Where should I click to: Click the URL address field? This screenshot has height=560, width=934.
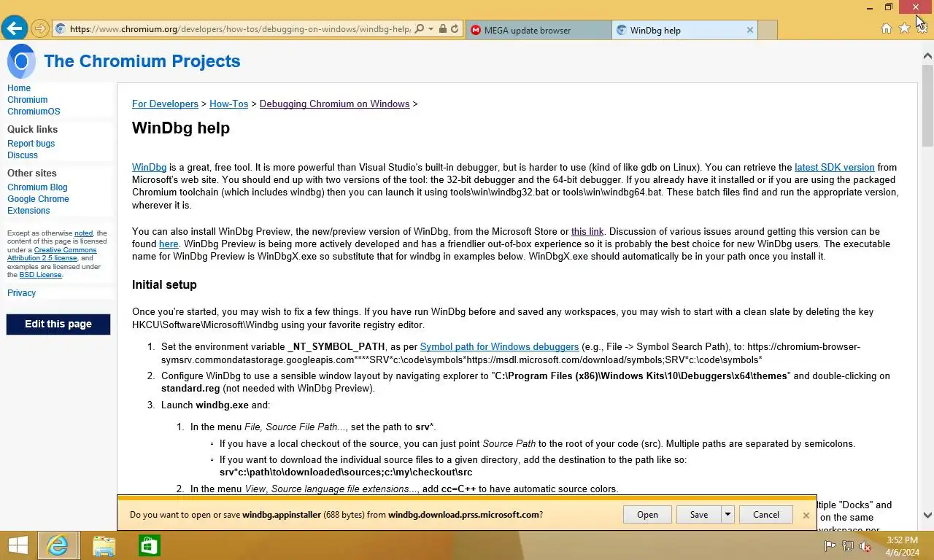pyautogui.click(x=241, y=29)
